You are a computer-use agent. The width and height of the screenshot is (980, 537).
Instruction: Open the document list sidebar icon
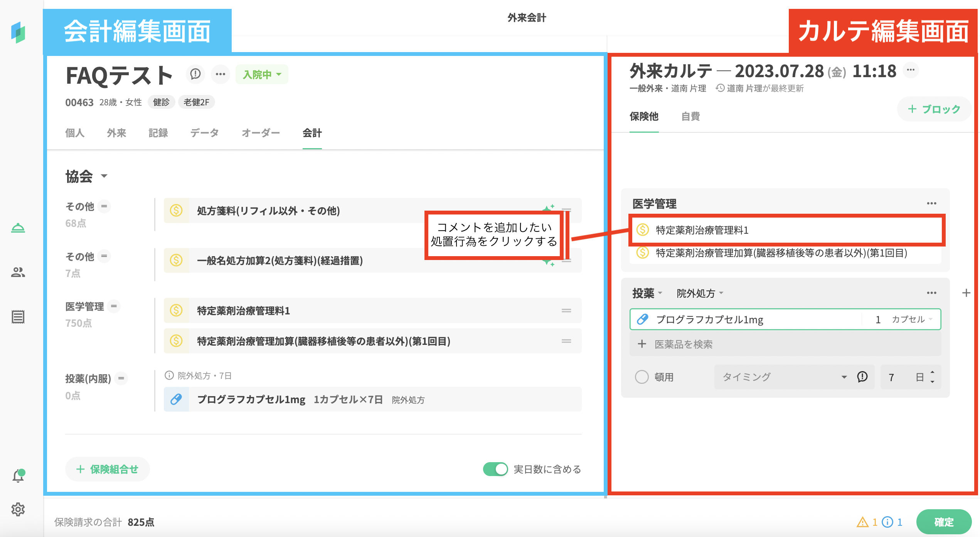(x=18, y=317)
